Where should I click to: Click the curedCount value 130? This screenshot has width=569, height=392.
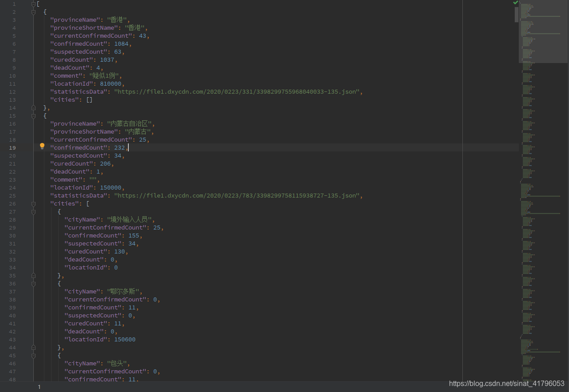[119, 252]
